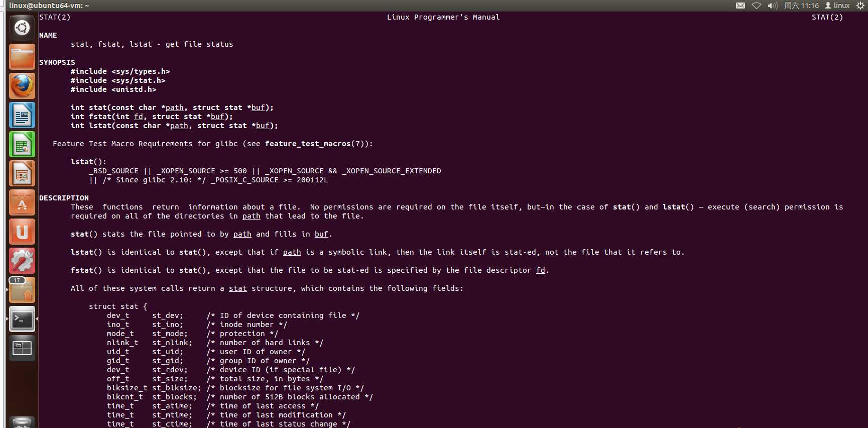Screen dimensions: 868x428
Task: Open the Workspace Switcher icon
Action: click(22, 348)
